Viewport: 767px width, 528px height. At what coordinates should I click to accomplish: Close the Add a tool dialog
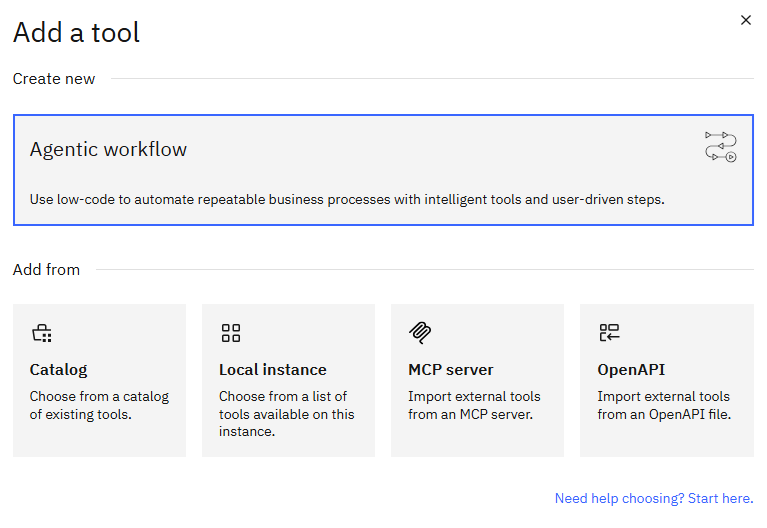(745, 20)
